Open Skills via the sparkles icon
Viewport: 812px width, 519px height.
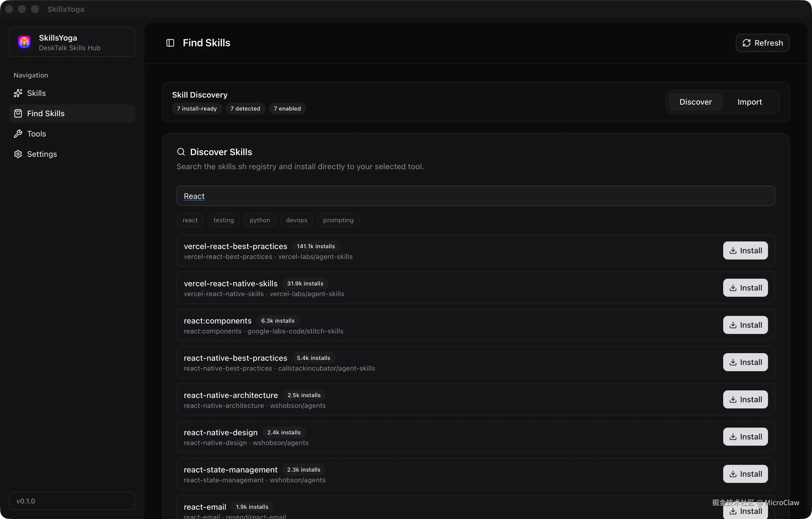click(18, 93)
